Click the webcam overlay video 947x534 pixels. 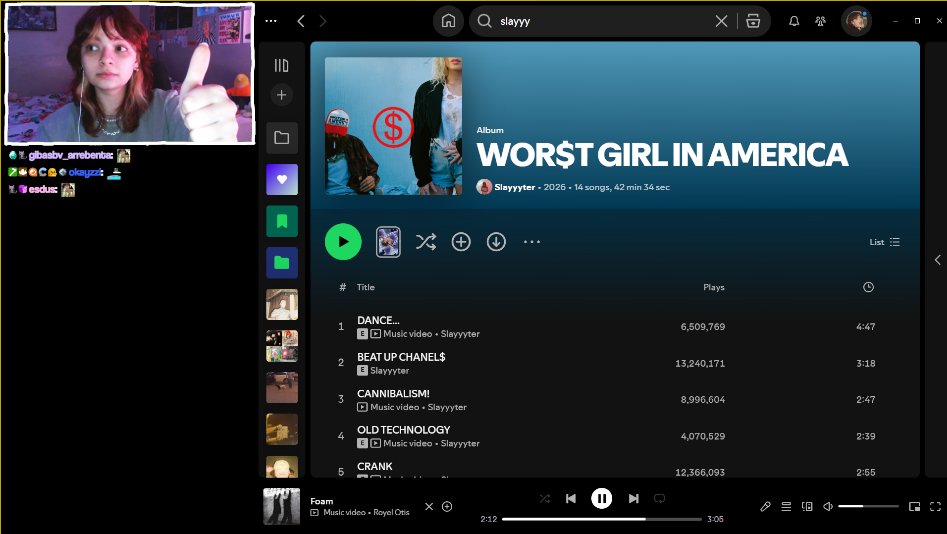(x=129, y=74)
